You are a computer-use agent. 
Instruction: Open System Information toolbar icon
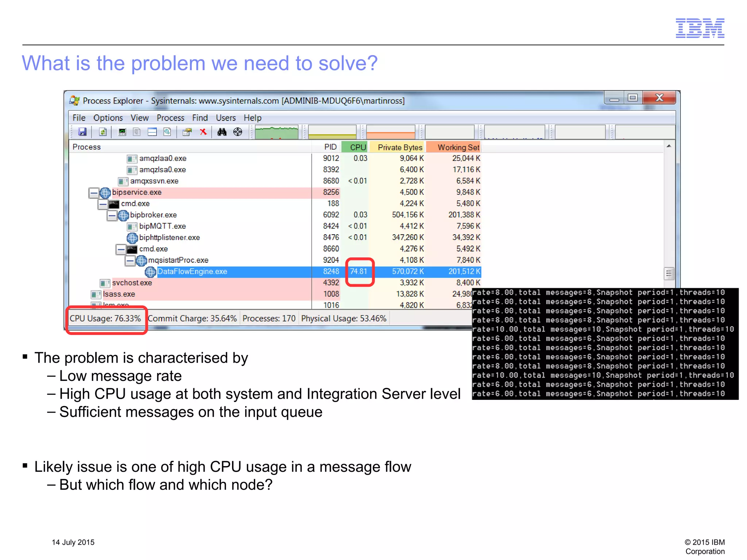coord(122,132)
